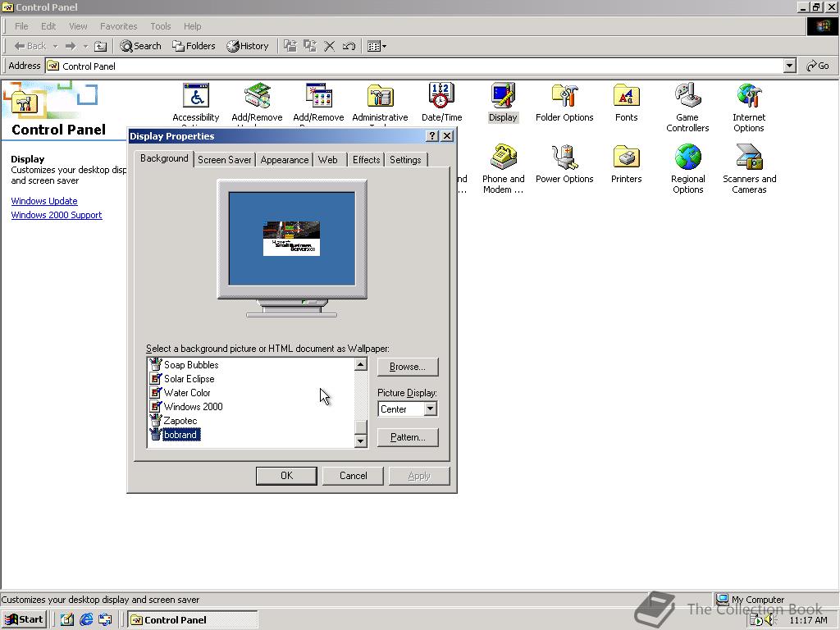Open the Windows 2000 Support link

[x=57, y=215]
